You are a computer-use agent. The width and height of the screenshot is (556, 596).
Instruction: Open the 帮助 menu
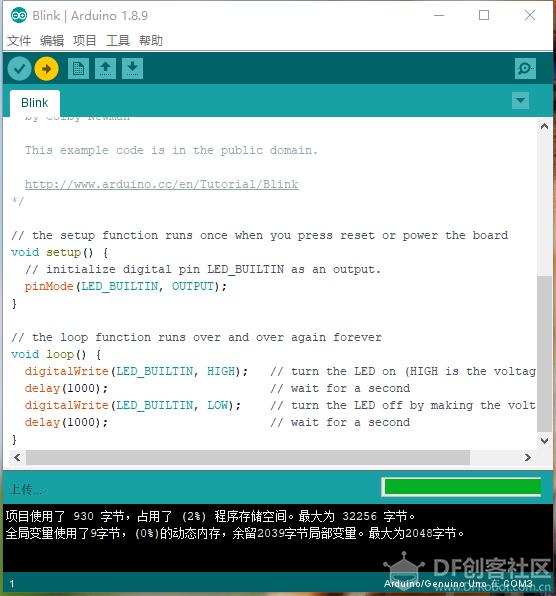(x=150, y=40)
